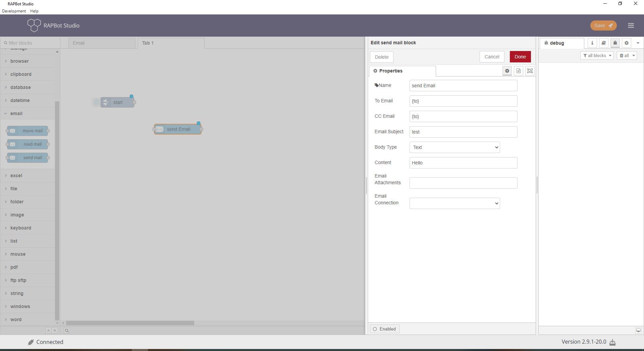Focus the Name input field

[463, 86]
